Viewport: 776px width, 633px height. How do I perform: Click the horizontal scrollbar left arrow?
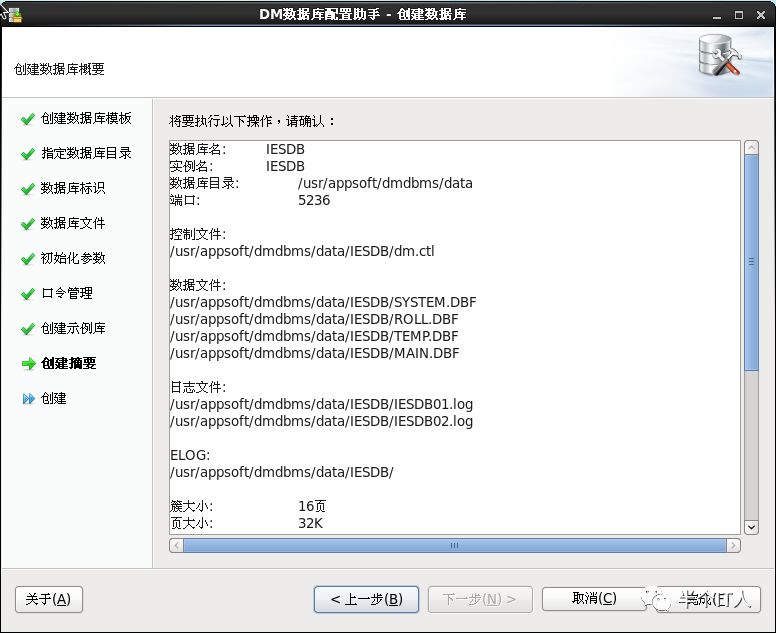point(176,545)
